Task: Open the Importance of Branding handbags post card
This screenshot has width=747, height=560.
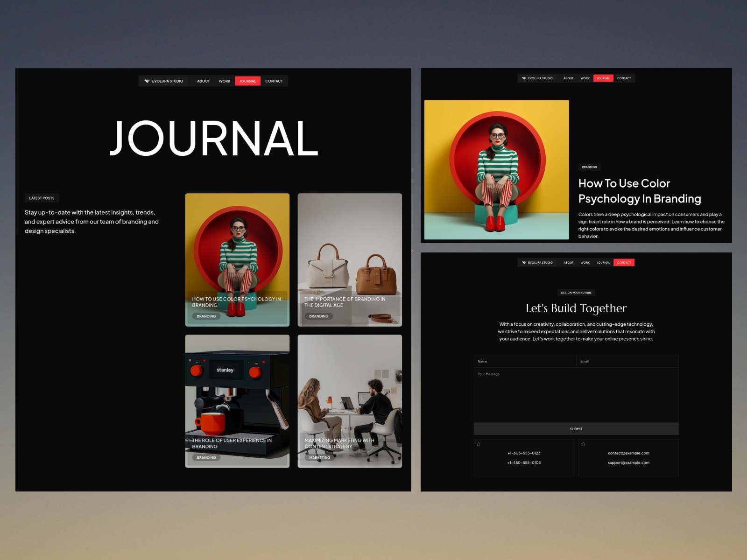Action: [350, 259]
